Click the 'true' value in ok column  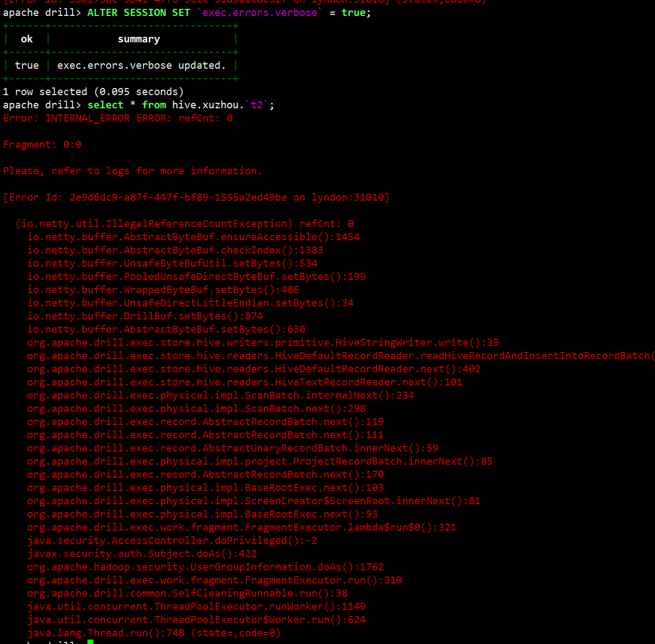point(27,65)
